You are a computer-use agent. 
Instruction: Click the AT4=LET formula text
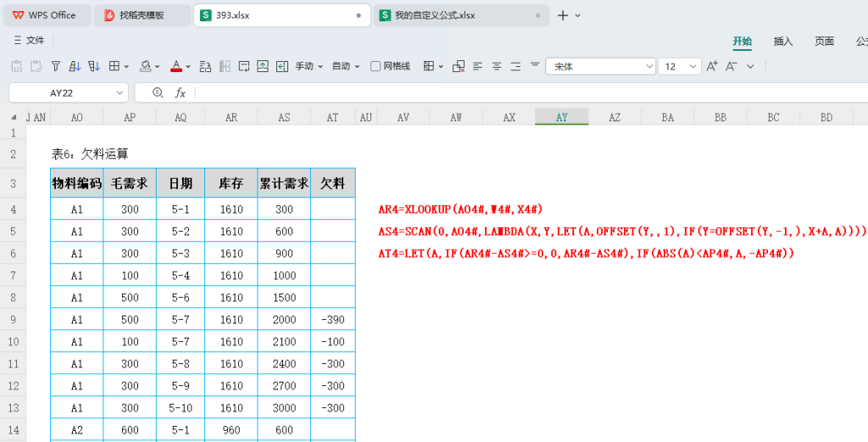coord(587,254)
